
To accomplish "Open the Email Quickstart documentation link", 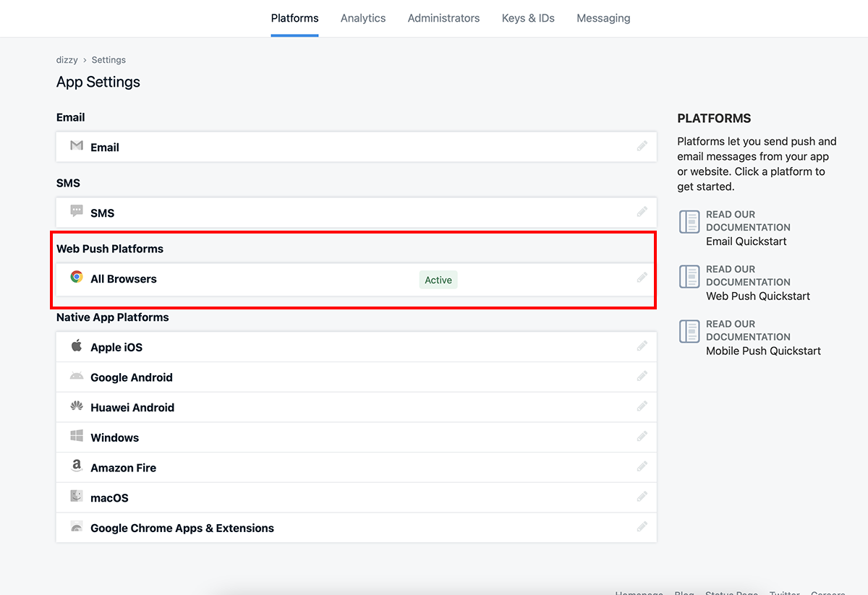I will (x=746, y=241).
